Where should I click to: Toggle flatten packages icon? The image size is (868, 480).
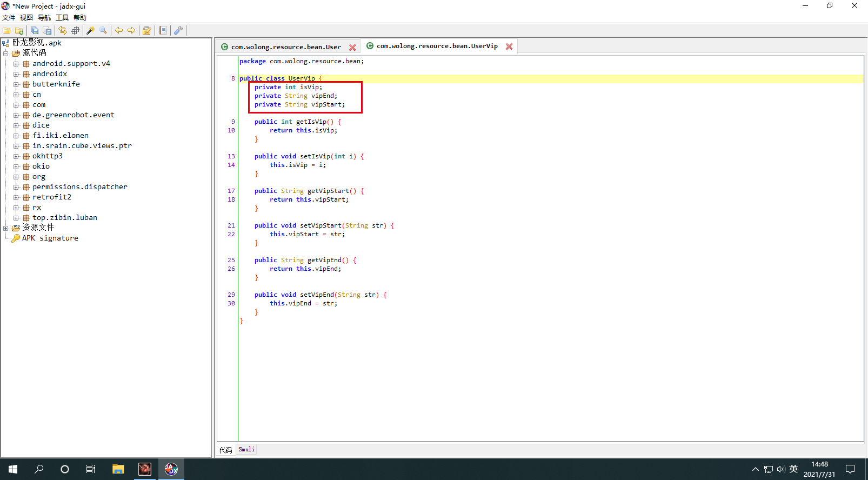75,31
